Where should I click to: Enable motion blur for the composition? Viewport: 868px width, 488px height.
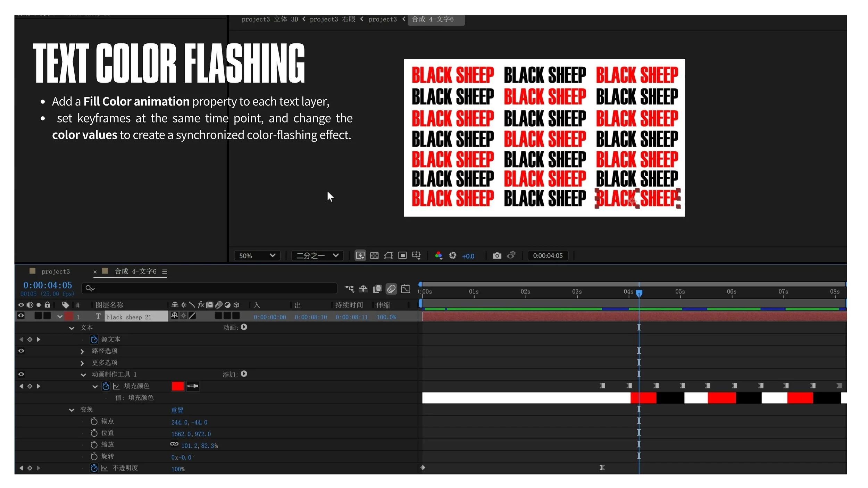click(391, 289)
